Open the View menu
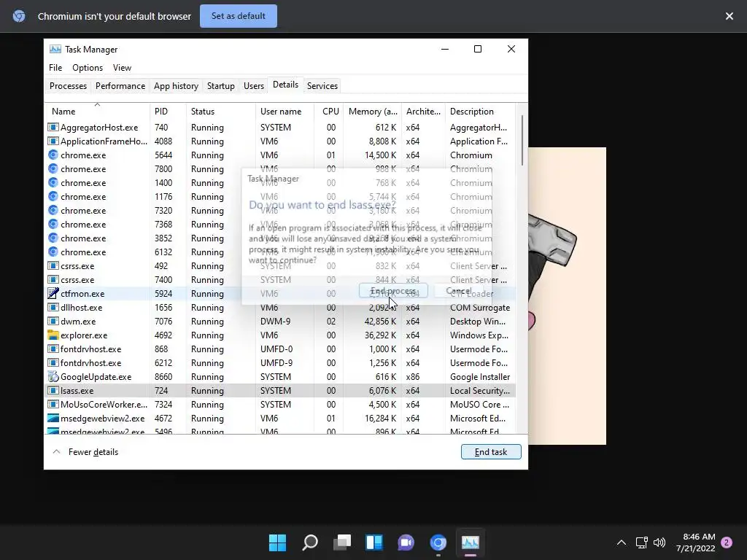 click(x=122, y=68)
